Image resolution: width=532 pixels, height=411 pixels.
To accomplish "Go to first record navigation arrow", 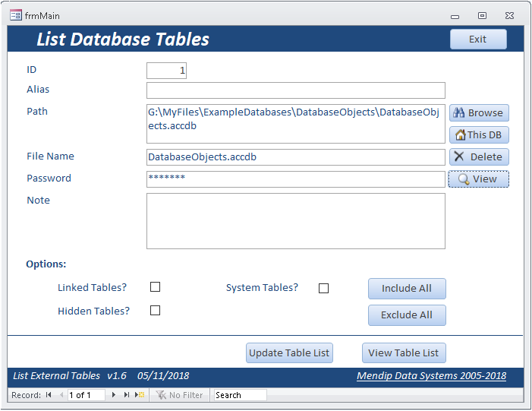I will point(49,395).
